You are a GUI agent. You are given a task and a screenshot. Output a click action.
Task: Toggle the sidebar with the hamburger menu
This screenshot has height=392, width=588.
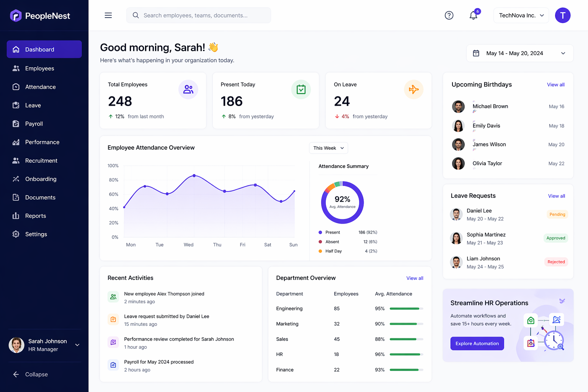pyautogui.click(x=108, y=15)
